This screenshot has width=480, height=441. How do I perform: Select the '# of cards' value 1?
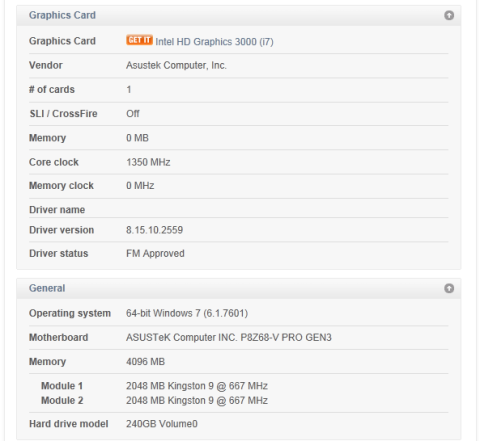[129, 90]
